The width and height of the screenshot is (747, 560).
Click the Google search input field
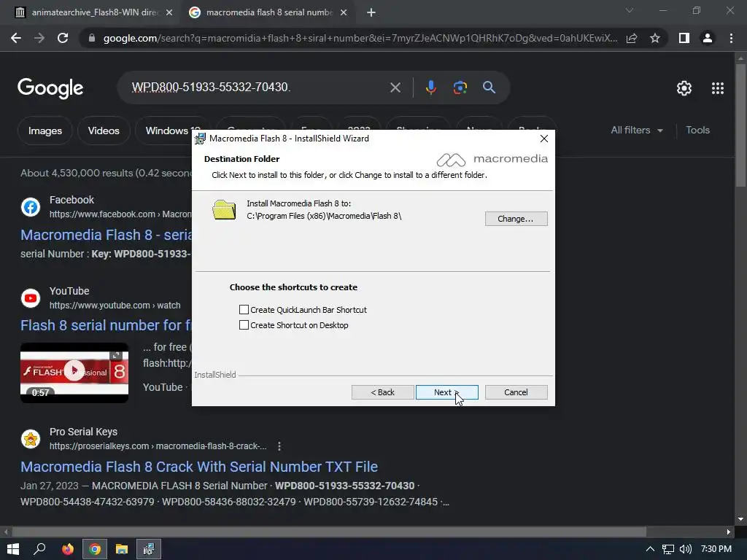pos(258,87)
